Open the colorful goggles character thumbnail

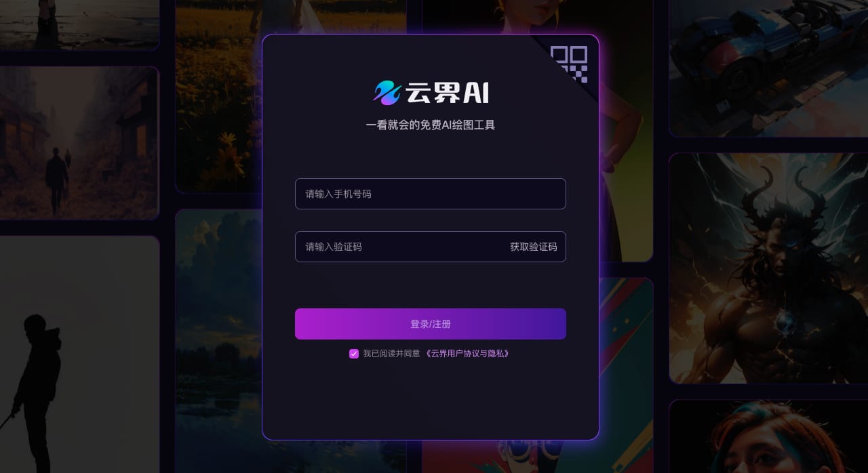pos(626,375)
